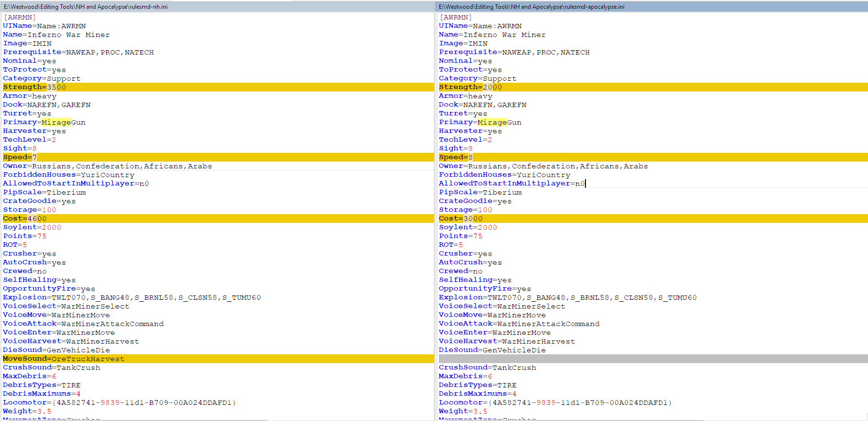The image size is (868, 421).
Task: Click DieSound=GenVehicleDie in right pane
Action: point(492,350)
